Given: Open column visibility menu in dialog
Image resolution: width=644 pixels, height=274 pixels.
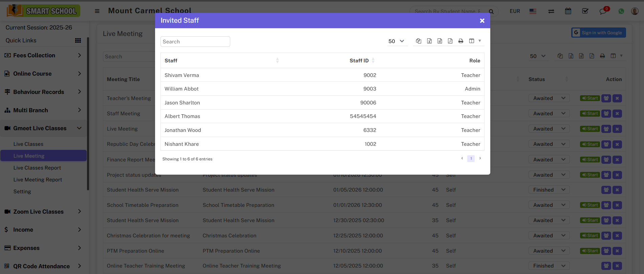Looking at the screenshot, I should tap(475, 41).
